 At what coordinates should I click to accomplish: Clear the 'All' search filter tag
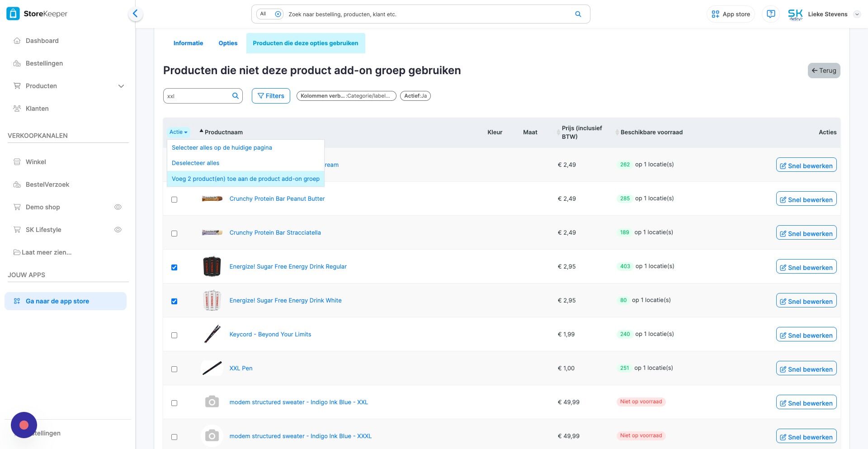pos(278,14)
